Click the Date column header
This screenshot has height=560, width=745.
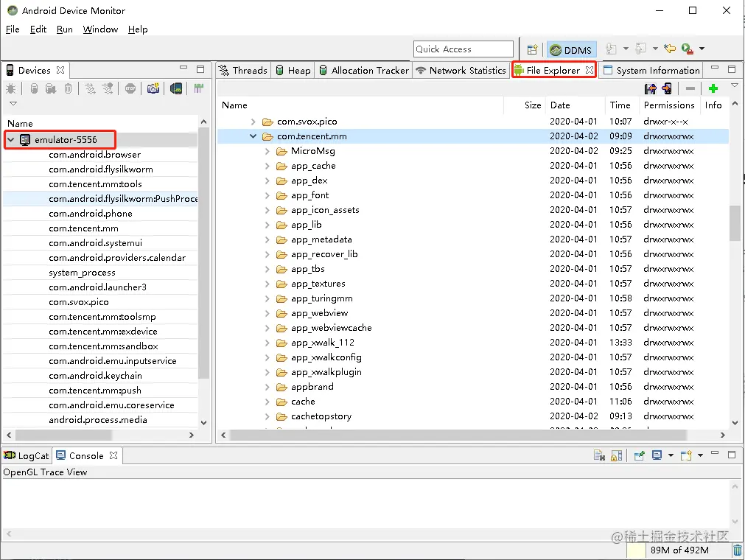click(575, 105)
